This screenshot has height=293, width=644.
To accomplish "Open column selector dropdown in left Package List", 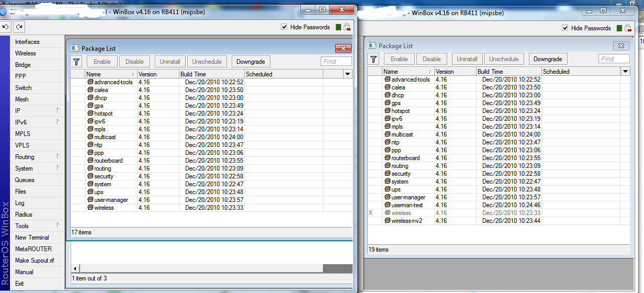I will pyautogui.click(x=348, y=74).
